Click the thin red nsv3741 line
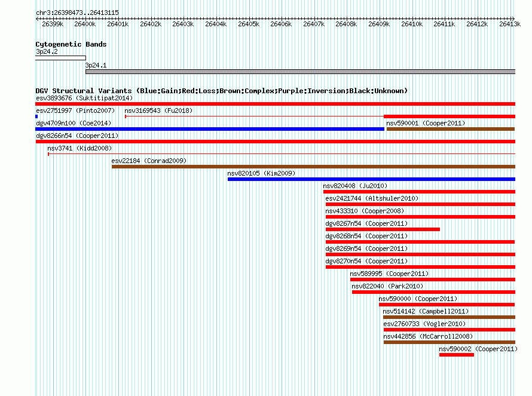The width and height of the screenshot is (532, 396). click(x=282, y=154)
